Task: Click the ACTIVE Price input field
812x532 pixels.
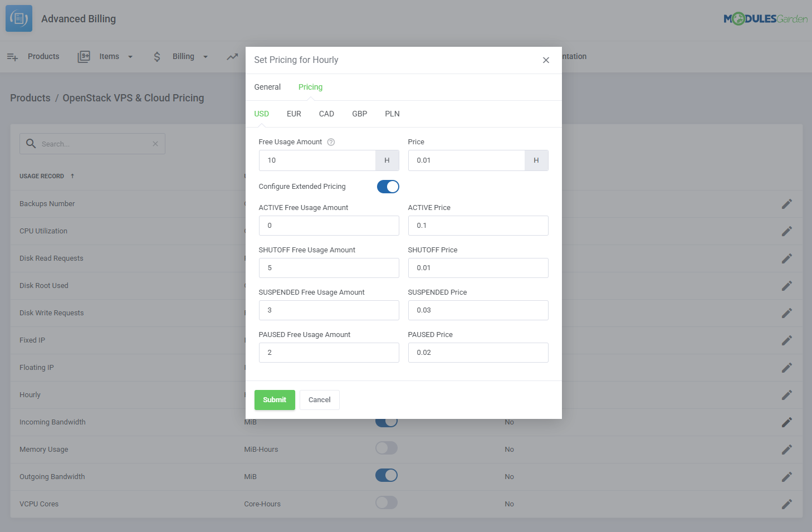Action: 478,226
